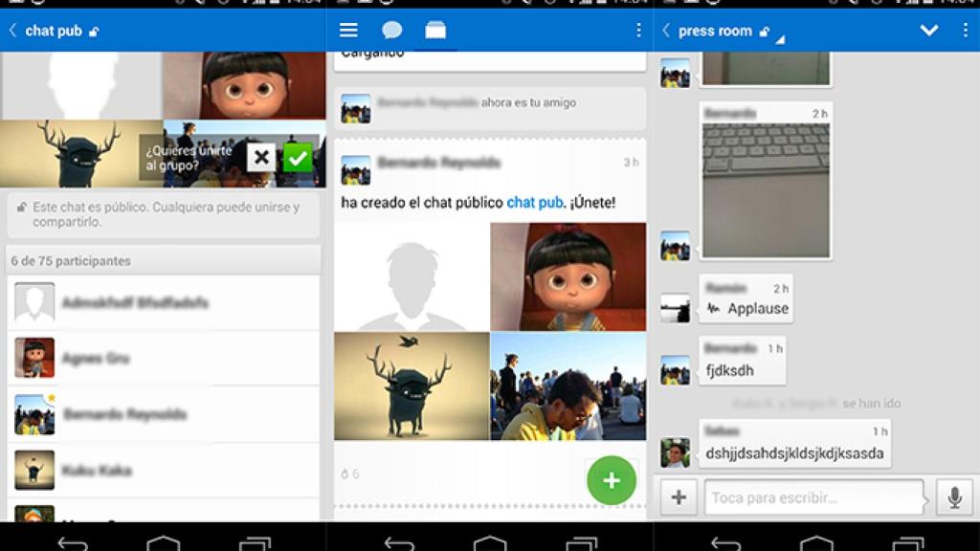Tap the padlock icon beside press room title
980x551 pixels.
[763, 30]
